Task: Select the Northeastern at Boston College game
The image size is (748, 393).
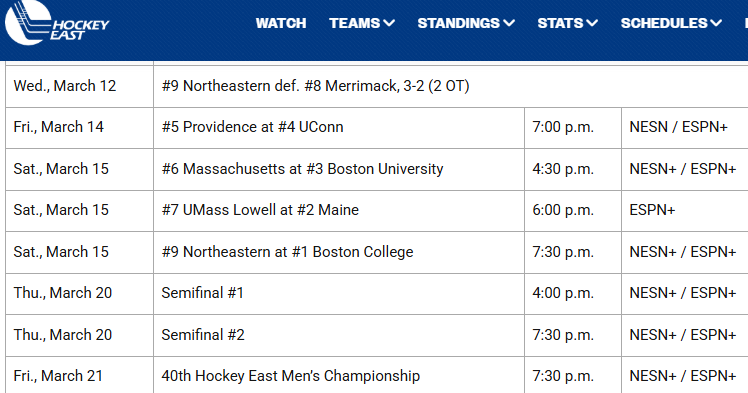Action: (287, 252)
